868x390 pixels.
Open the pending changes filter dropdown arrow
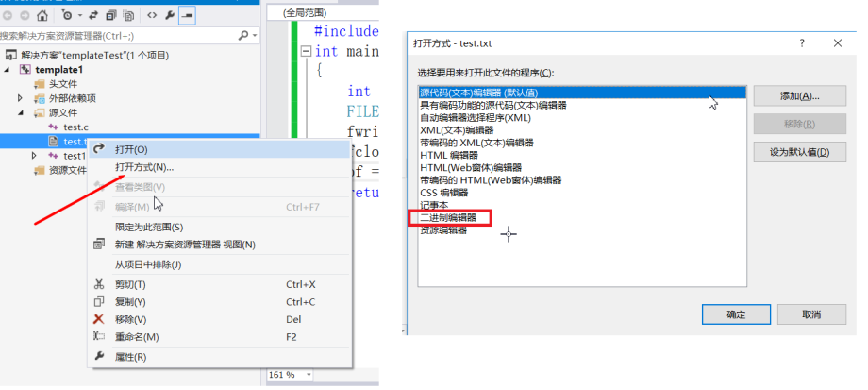(79, 15)
